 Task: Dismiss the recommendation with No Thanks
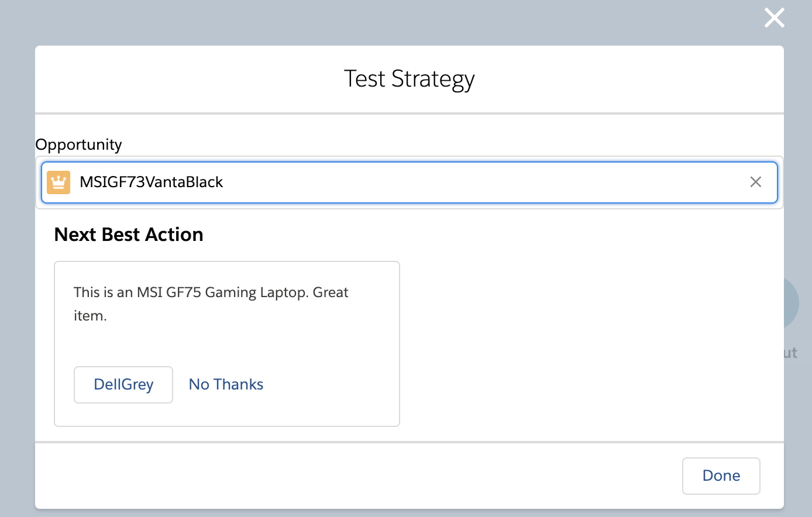coord(225,384)
